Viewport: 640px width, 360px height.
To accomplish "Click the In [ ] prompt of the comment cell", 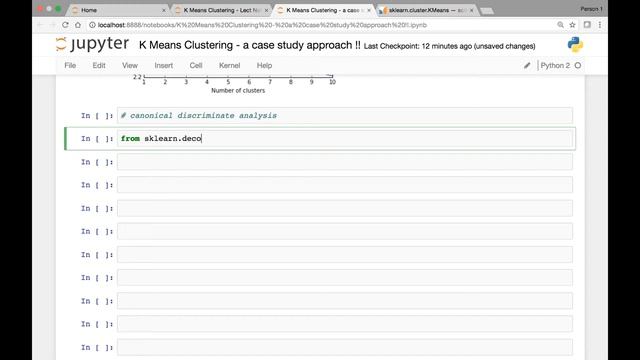I will tap(97, 116).
